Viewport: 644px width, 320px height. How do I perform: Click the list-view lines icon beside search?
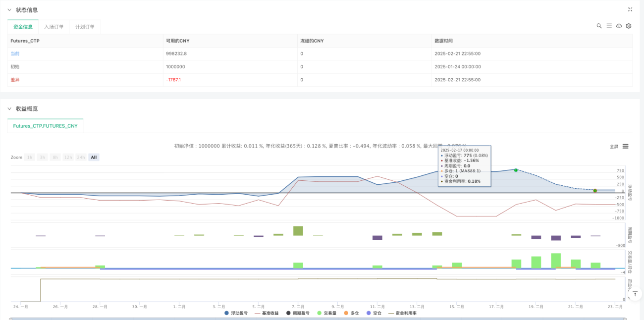pyautogui.click(x=609, y=26)
